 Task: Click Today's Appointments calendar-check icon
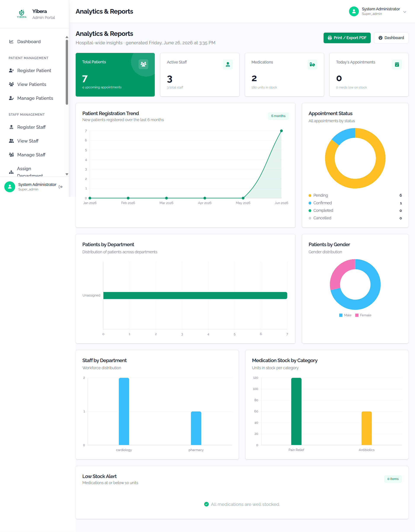pos(397,65)
